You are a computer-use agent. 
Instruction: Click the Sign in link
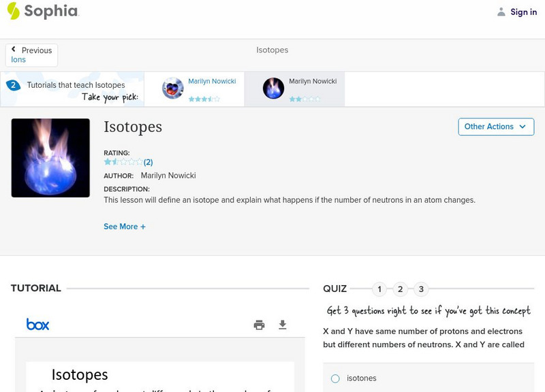[x=523, y=12]
